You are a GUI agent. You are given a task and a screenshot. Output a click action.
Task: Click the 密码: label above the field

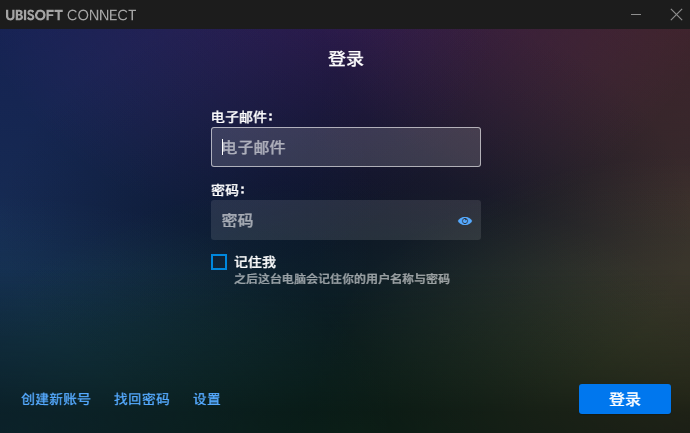click(x=228, y=190)
